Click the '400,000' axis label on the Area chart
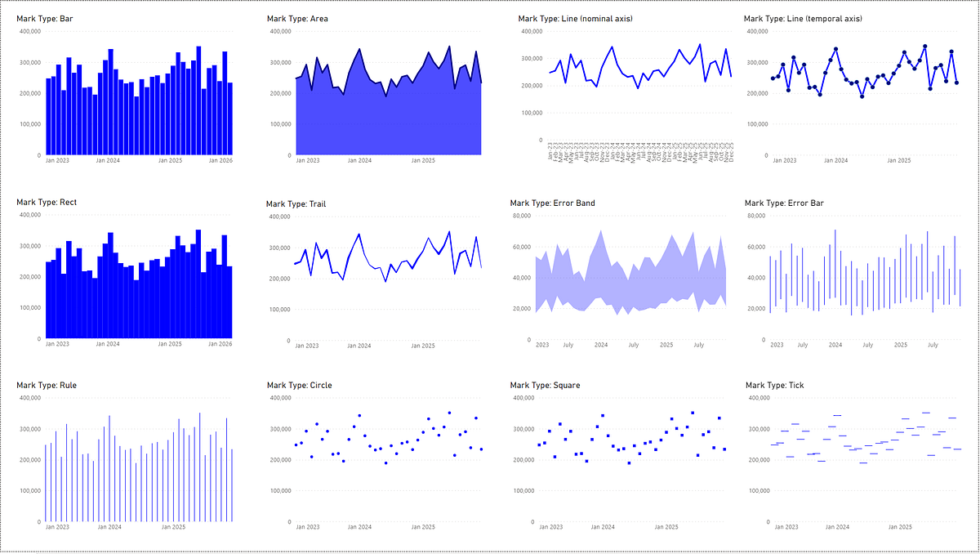The width and height of the screenshot is (980, 554). (282, 33)
